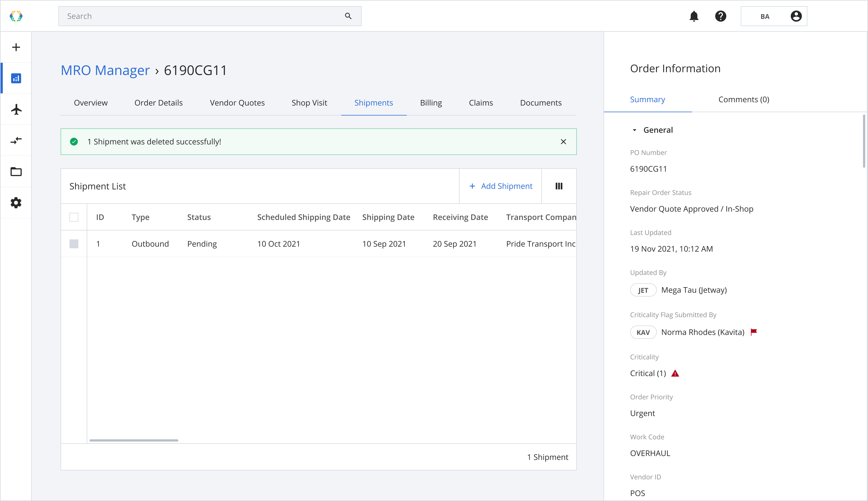The height and width of the screenshot is (501, 868).
Task: Click the 10 Oct 2021 date cell
Action: (x=279, y=244)
